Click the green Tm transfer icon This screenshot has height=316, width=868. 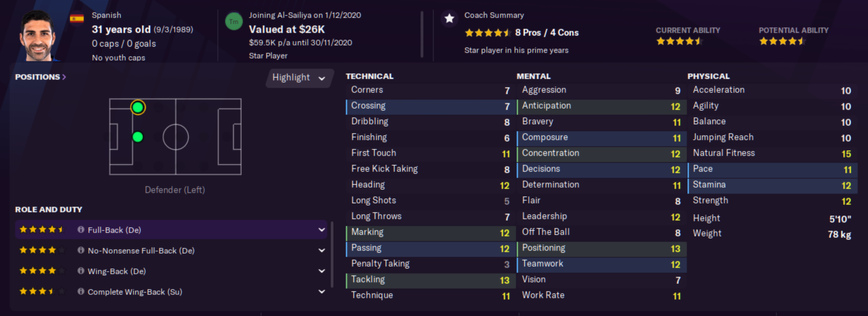(234, 21)
